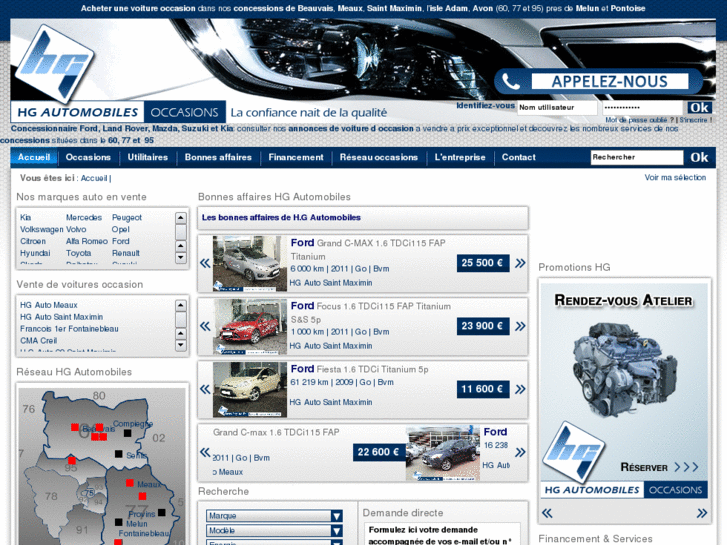
Task: Select the Hyundai brand link
Action: click(35, 253)
